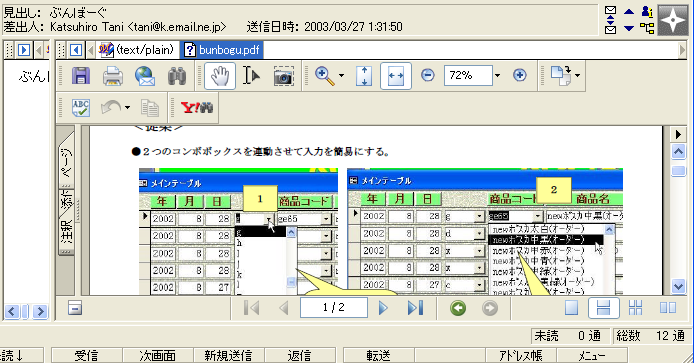The width and height of the screenshot is (694, 363).
Task: Open the Undo dropdown arrow
Action: 127,108
